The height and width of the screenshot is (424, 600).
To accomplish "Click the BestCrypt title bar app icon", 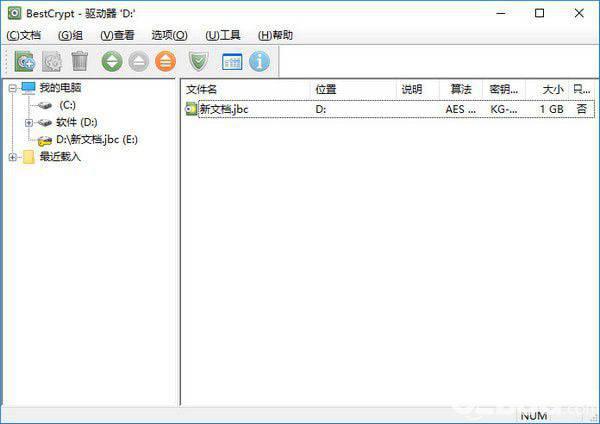I will pos(15,13).
